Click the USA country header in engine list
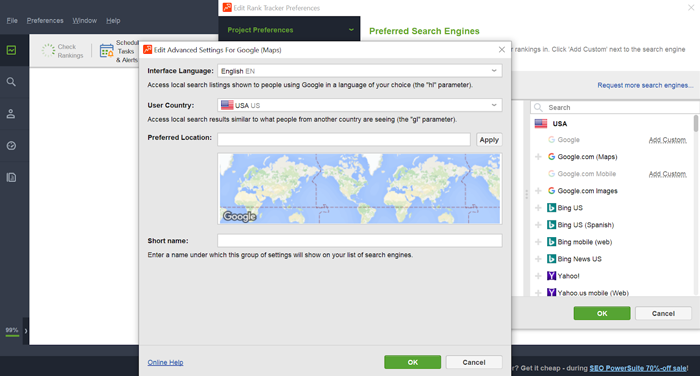Image resolution: width=700 pixels, height=376 pixels. coord(559,124)
